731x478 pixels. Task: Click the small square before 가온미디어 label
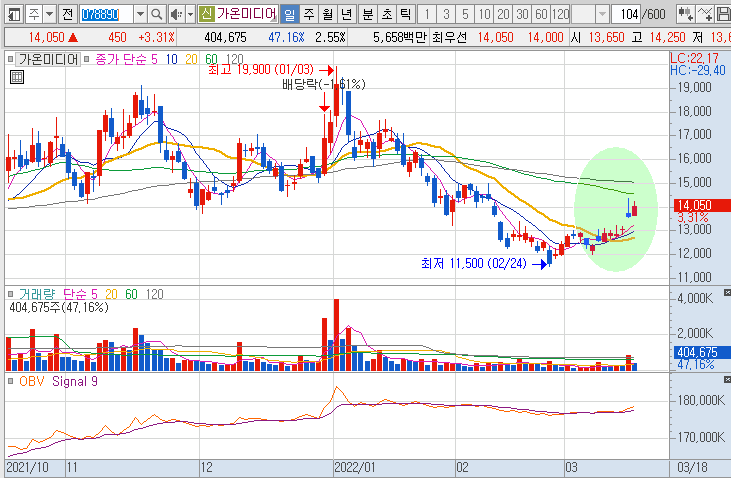click(10, 59)
